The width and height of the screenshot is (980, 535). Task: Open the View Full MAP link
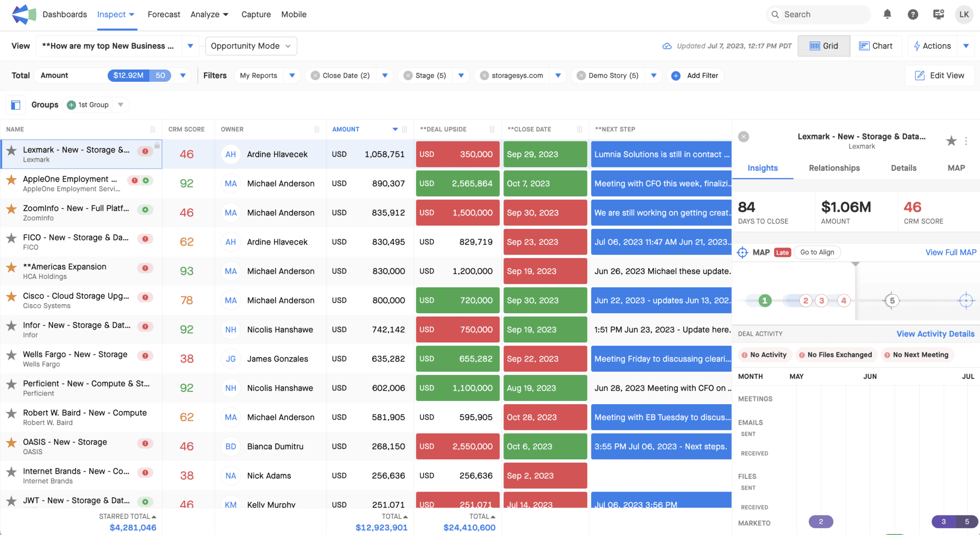click(x=951, y=252)
